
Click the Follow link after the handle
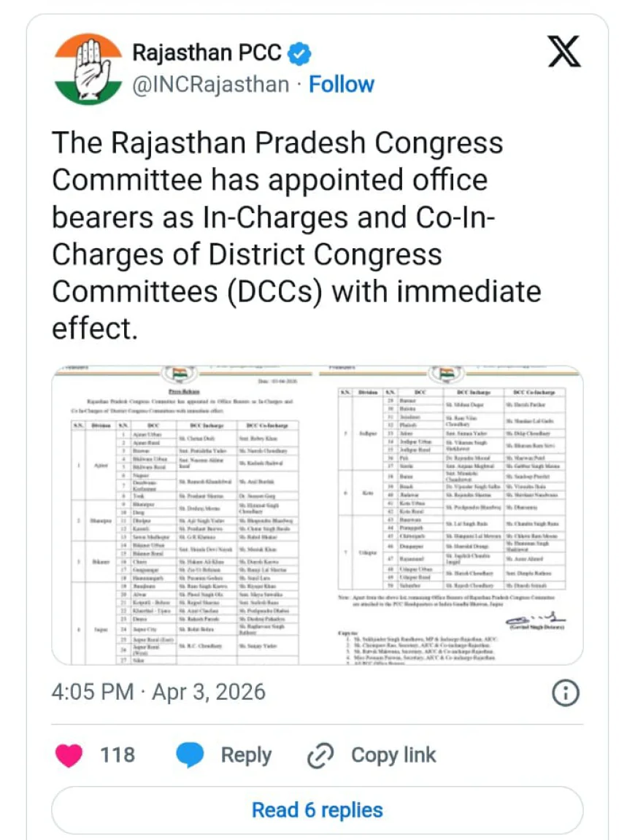click(342, 84)
